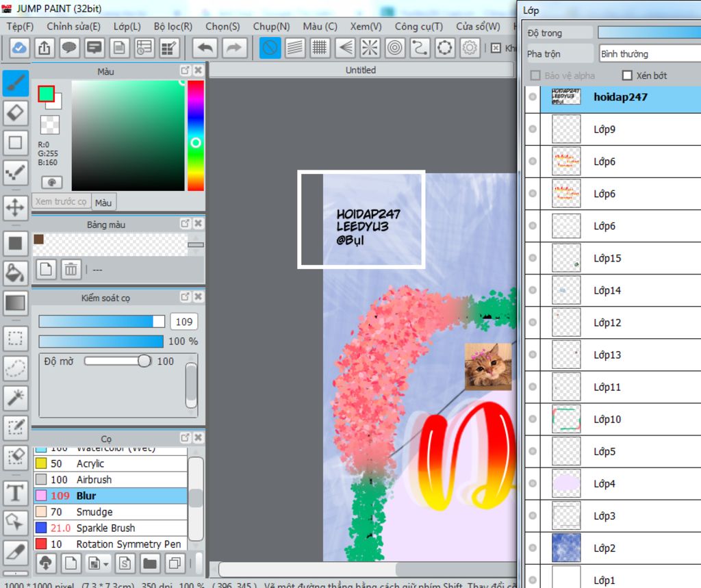Click the grid snap icon
Viewport: 701px width, 588px height.
[x=319, y=48]
